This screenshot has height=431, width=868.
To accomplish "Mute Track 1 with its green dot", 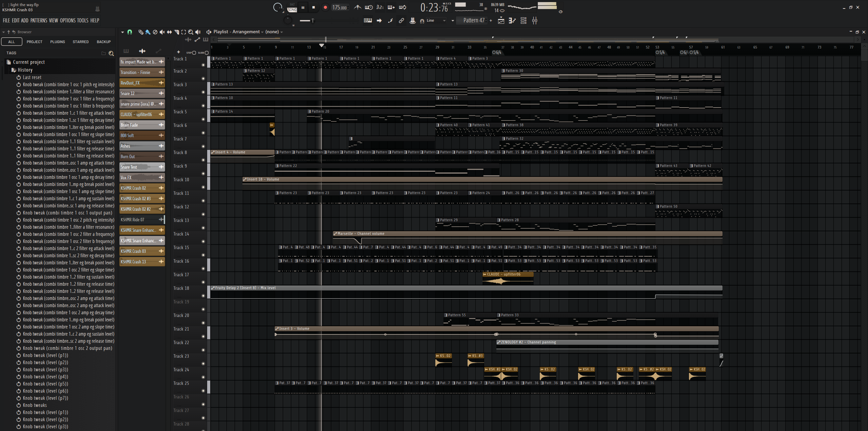I will [203, 65].
